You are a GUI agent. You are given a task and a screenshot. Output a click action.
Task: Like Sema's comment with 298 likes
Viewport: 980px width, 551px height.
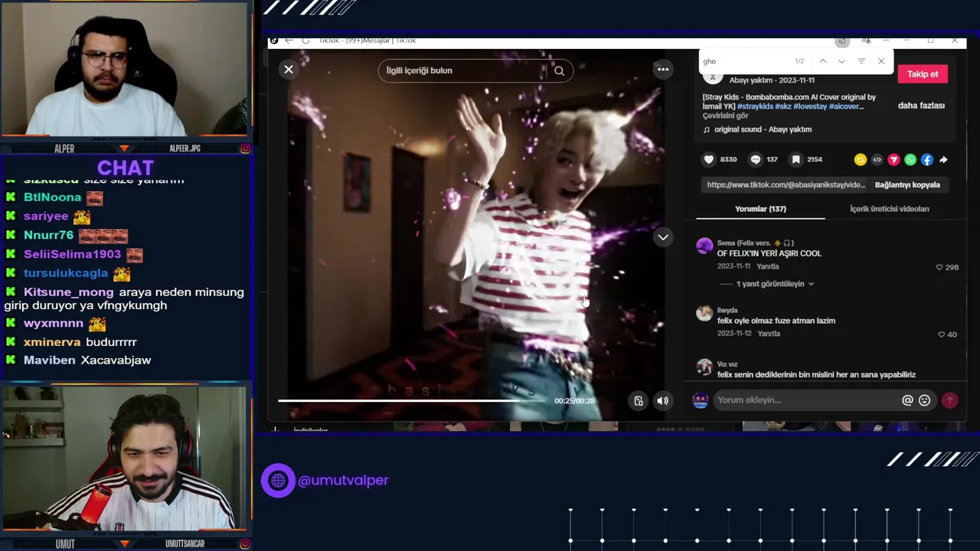939,267
